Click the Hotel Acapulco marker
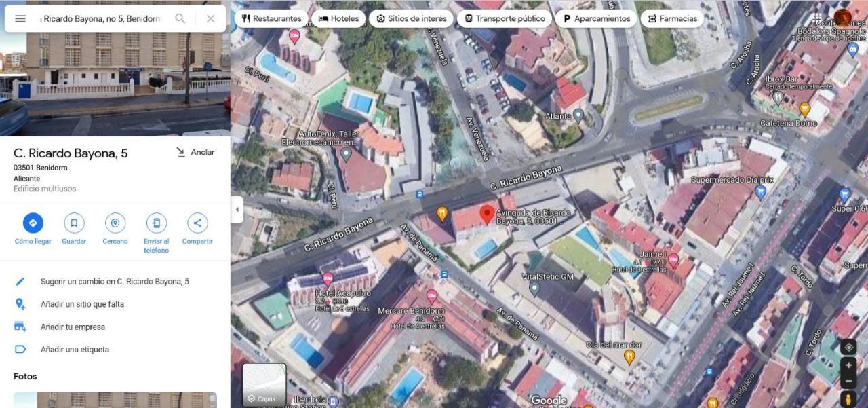 pyautogui.click(x=328, y=278)
